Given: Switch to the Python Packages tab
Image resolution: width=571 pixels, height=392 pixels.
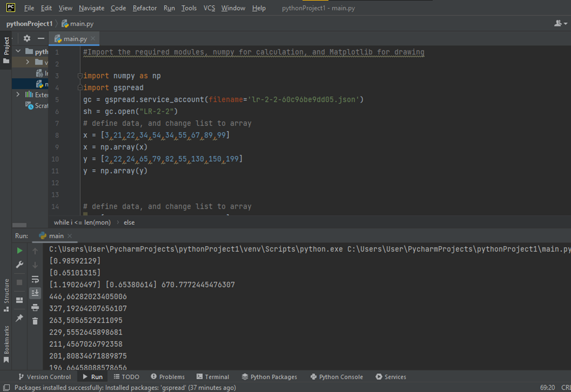Looking at the screenshot, I should (269, 377).
